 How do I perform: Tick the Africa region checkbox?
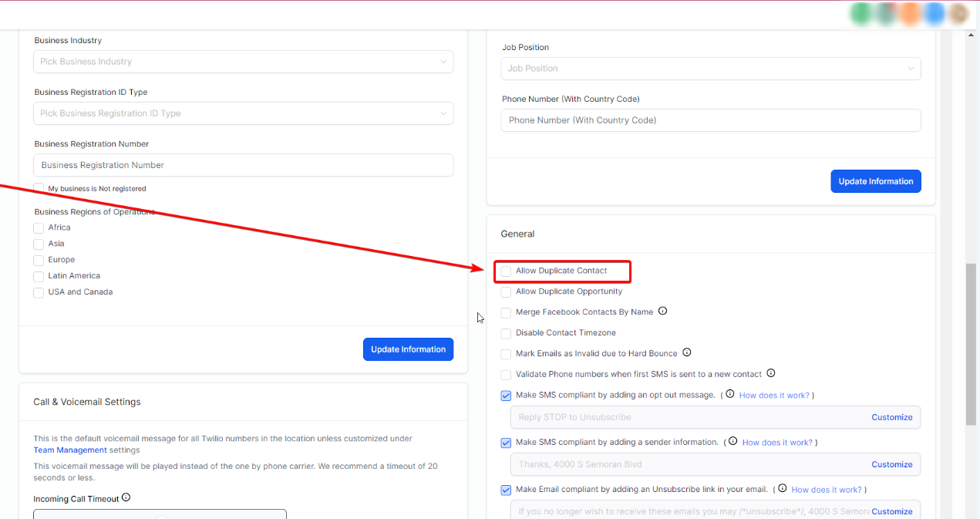point(39,227)
